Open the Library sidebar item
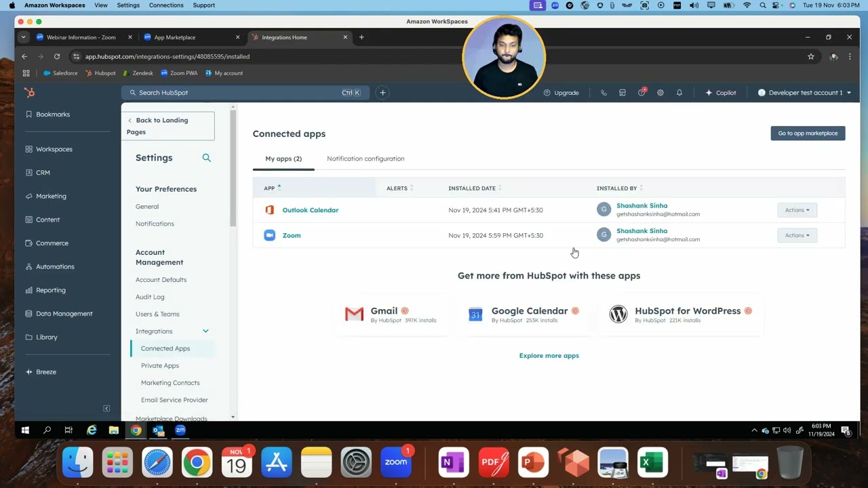868x488 pixels. point(41,337)
